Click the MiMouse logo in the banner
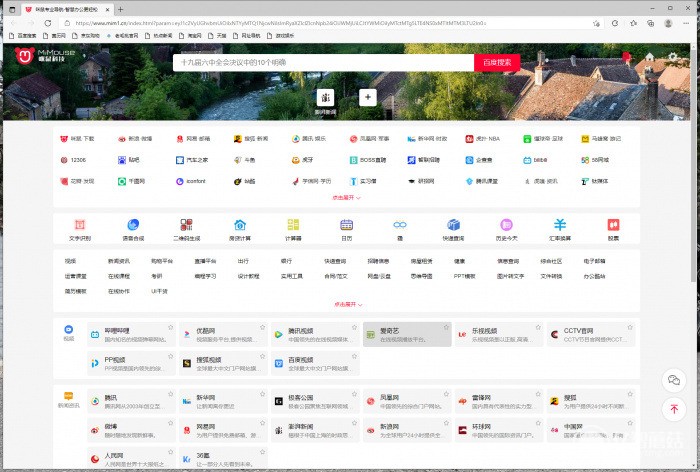 tap(44, 55)
